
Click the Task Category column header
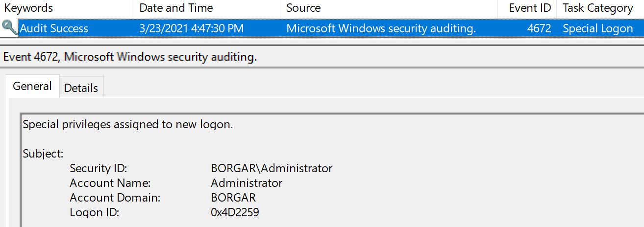point(597,8)
